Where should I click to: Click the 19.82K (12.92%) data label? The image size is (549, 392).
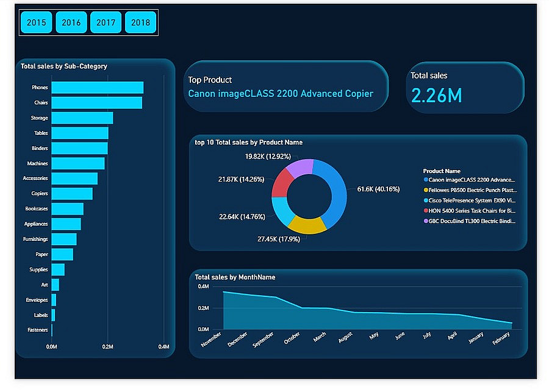point(268,157)
